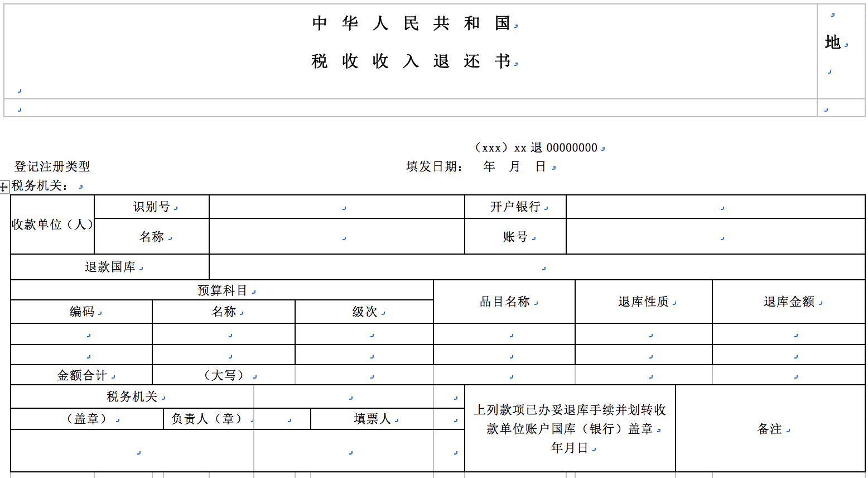
Task: Click the document number （xxx）xx 退 00000000
Action: click(536, 147)
